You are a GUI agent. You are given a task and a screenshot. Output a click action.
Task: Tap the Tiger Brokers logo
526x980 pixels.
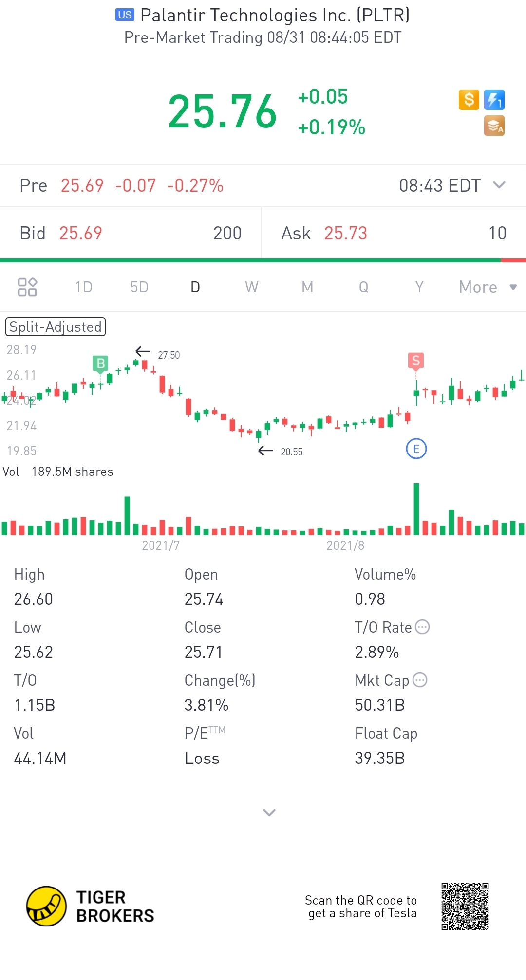(90, 906)
